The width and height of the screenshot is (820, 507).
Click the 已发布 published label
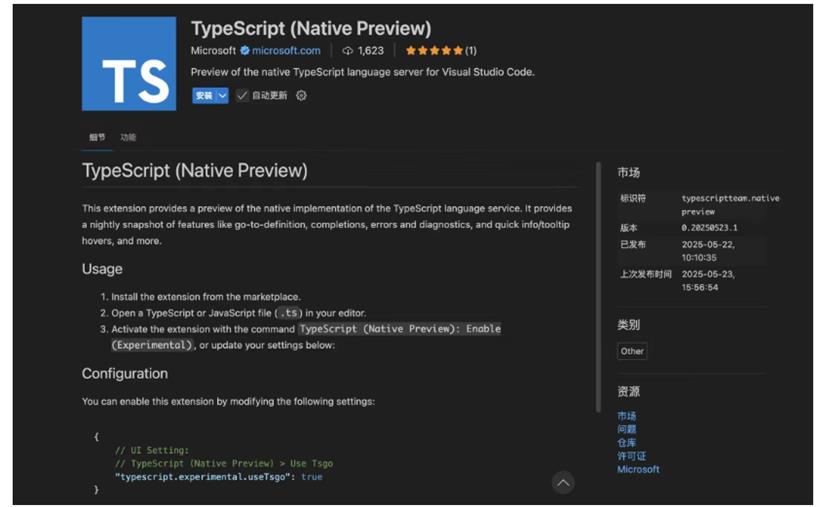point(633,244)
